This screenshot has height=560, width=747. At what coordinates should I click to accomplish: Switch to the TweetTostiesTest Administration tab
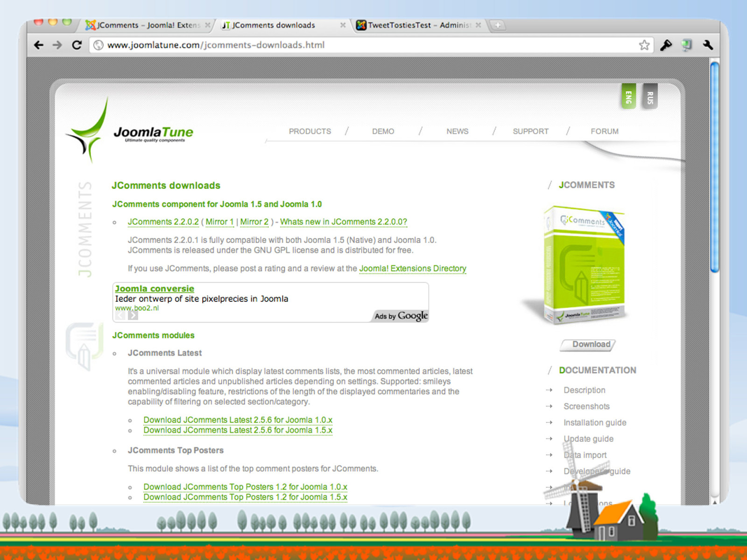point(418,25)
